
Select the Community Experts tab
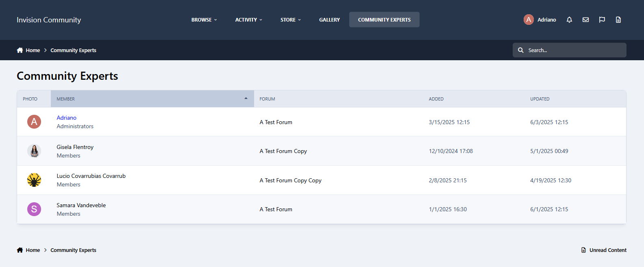click(x=384, y=20)
